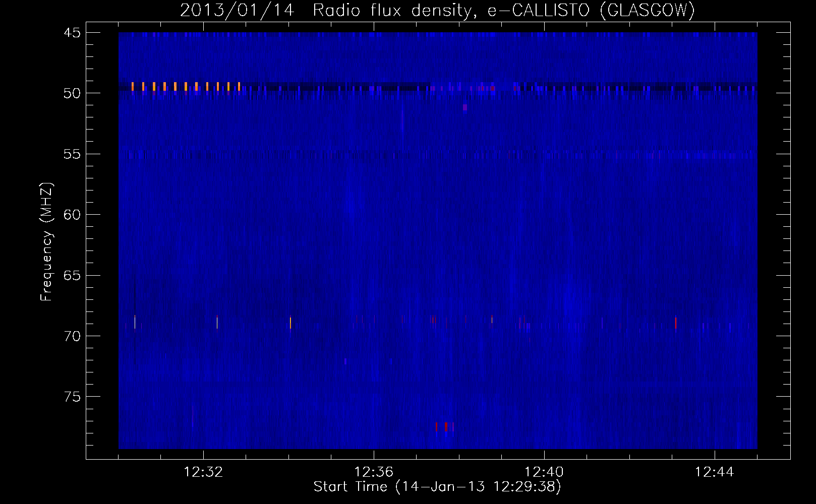The height and width of the screenshot is (504, 816).
Task: Click the 12:44 time tick label
Action: (x=715, y=472)
